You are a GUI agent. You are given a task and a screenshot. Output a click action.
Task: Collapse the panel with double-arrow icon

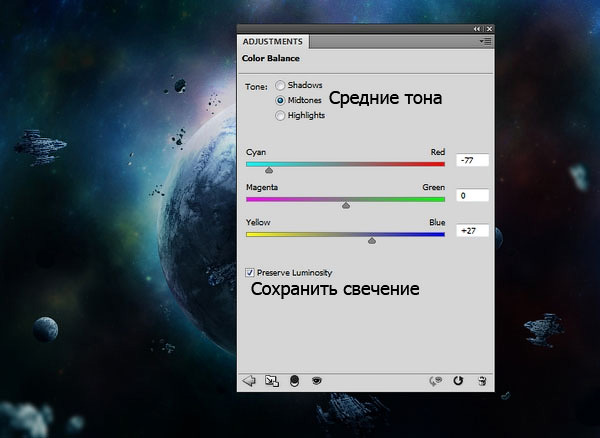(476, 30)
